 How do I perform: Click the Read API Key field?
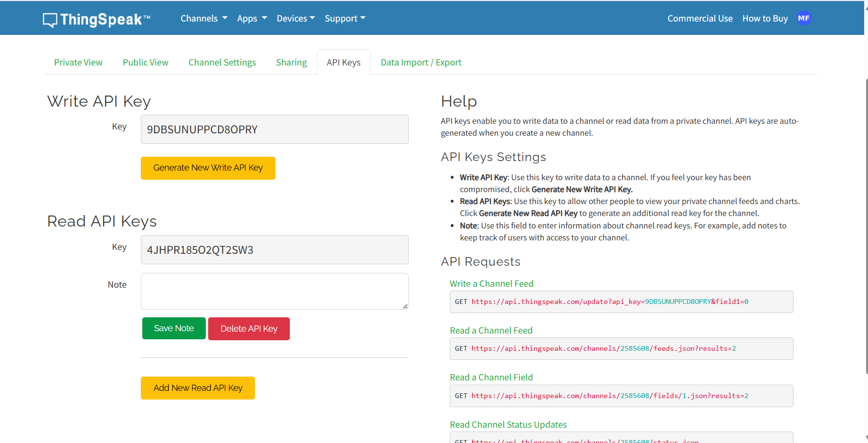tap(275, 249)
